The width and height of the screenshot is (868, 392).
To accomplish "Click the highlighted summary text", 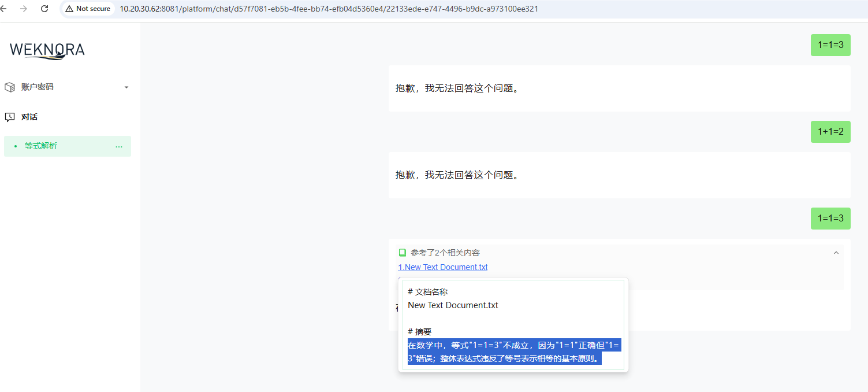I will [515, 352].
